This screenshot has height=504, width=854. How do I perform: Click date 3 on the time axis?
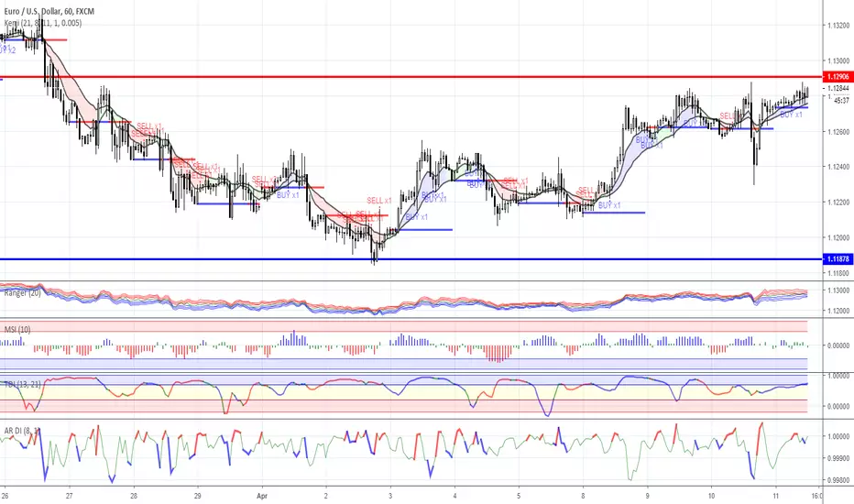(x=390, y=496)
